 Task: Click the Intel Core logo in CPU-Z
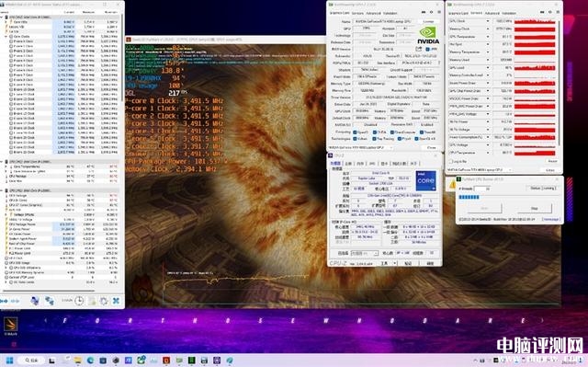pyautogui.click(x=426, y=181)
